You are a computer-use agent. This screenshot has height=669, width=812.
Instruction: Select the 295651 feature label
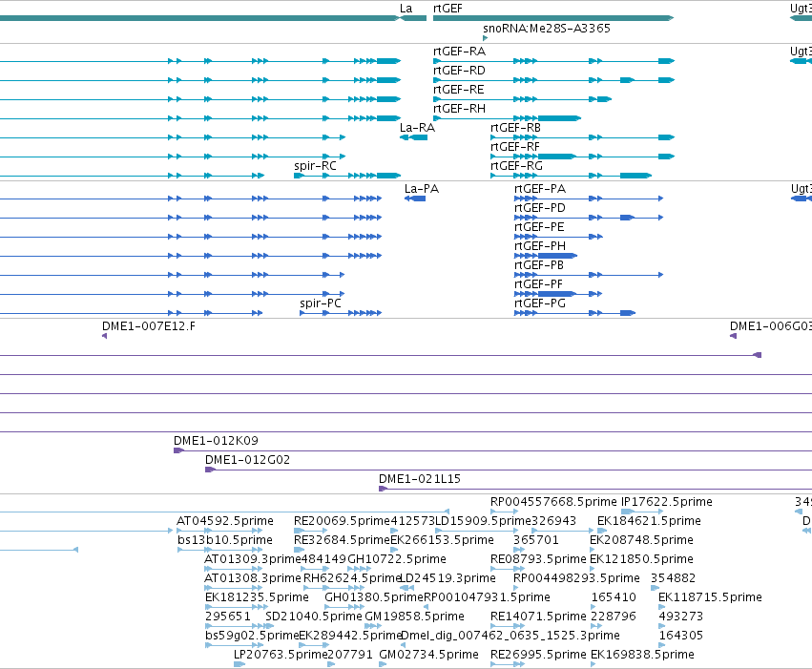228,617
